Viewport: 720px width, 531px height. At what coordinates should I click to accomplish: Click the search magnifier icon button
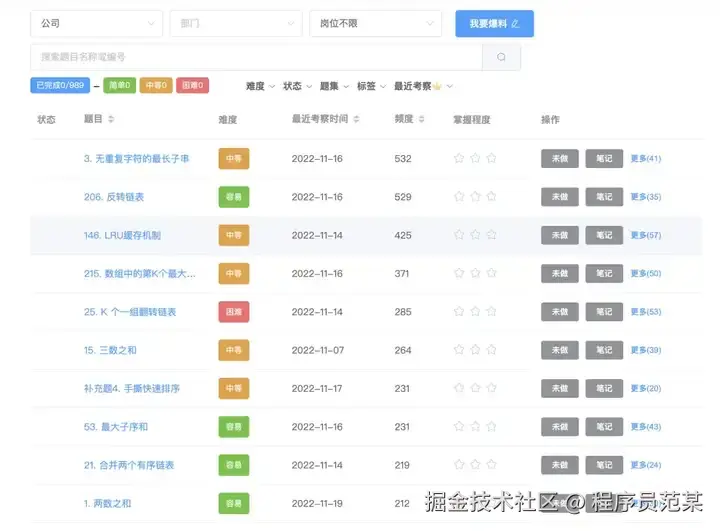click(501, 57)
